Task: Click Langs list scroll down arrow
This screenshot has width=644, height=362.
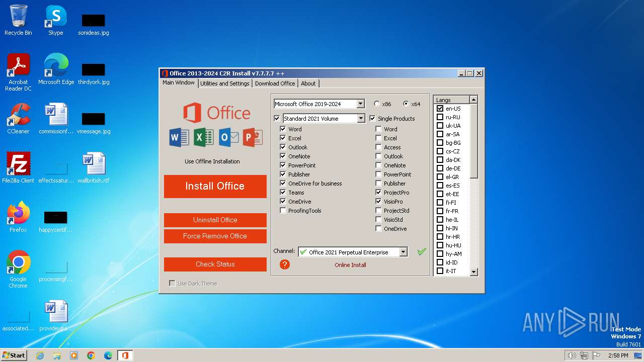Action: tap(473, 271)
